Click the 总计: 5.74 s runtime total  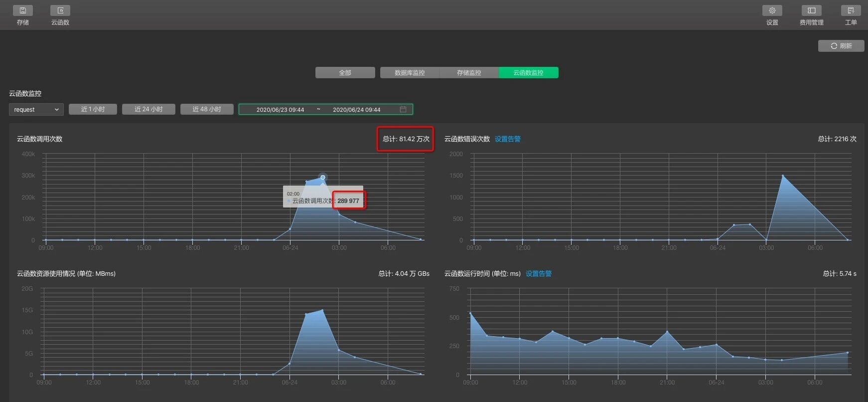point(840,274)
